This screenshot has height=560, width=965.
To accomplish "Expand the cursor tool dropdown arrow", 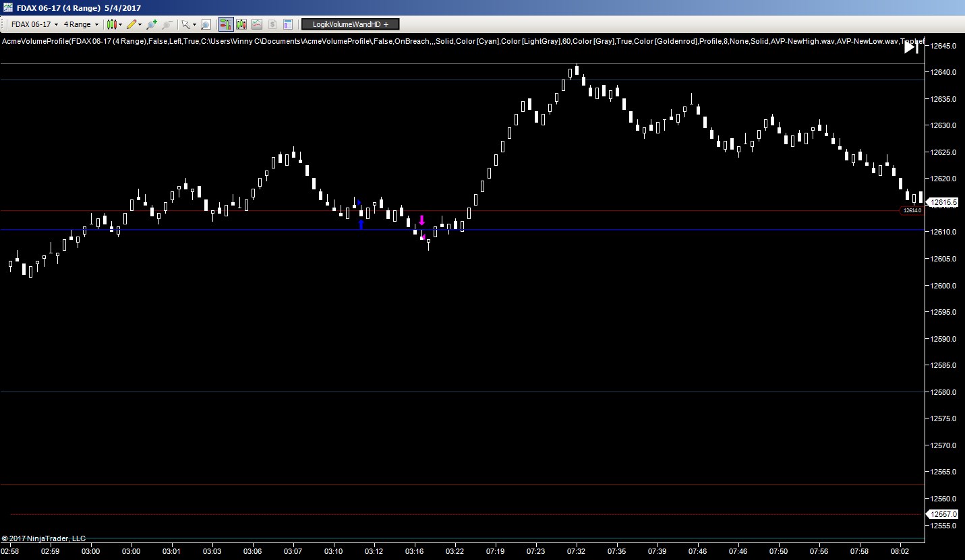I will click(x=195, y=24).
